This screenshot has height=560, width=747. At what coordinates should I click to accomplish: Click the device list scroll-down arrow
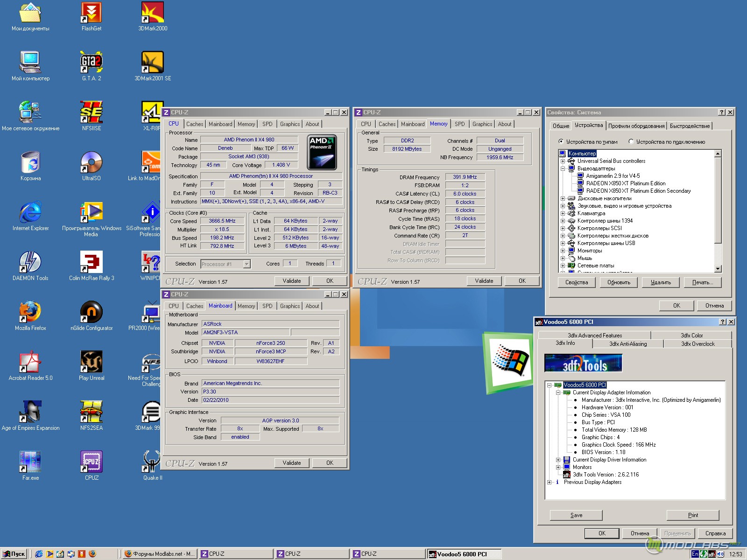(718, 269)
